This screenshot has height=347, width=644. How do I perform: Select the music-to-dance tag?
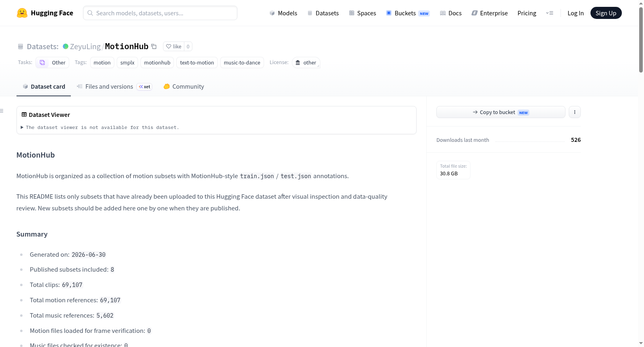point(242,62)
